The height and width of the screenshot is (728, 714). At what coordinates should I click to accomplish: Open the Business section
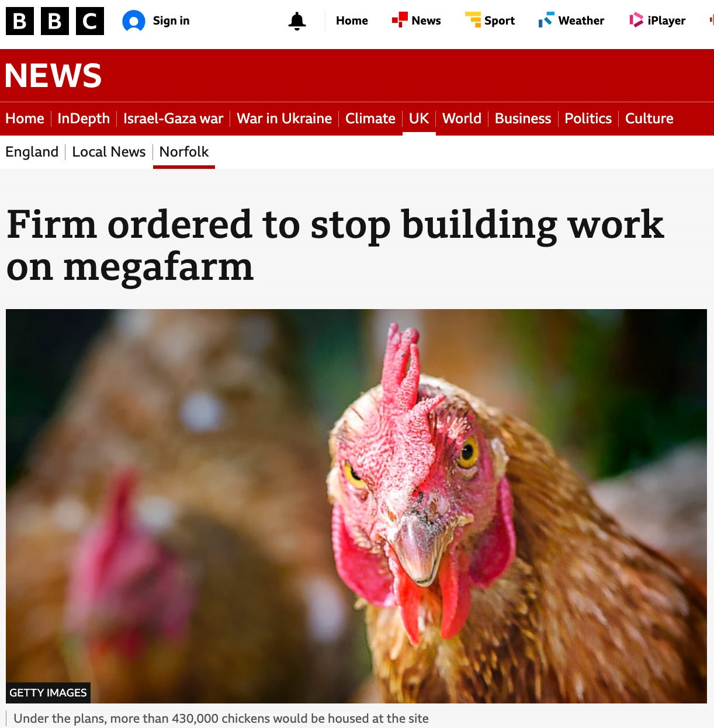pyautogui.click(x=523, y=119)
